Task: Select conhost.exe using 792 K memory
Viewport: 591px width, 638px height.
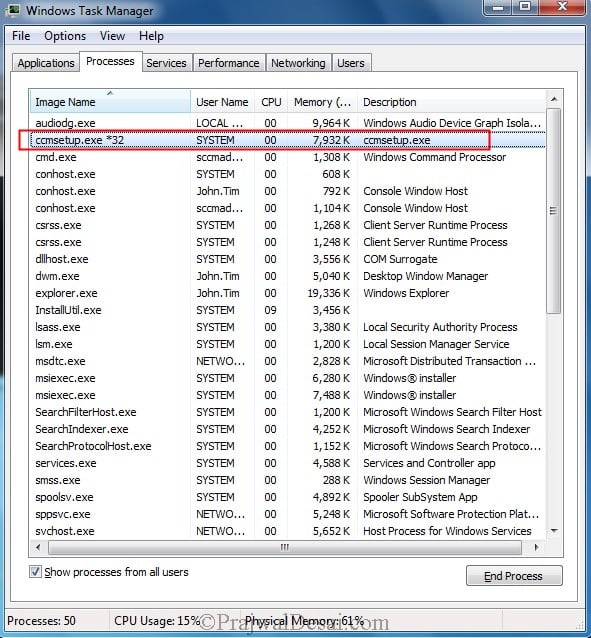Action: (x=288, y=191)
